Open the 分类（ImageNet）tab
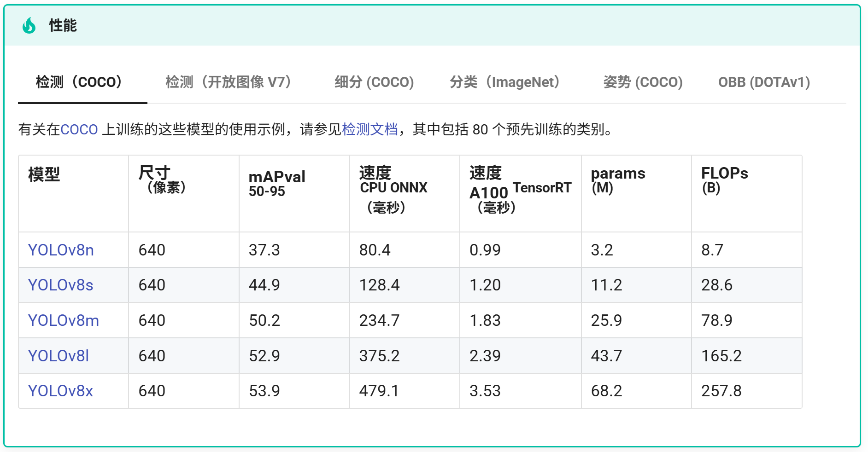Viewport: 868px width, 452px height. [x=505, y=83]
